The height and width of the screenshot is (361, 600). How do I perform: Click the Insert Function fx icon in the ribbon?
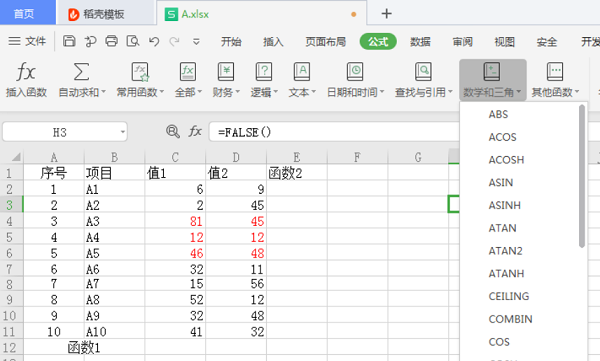[26, 72]
